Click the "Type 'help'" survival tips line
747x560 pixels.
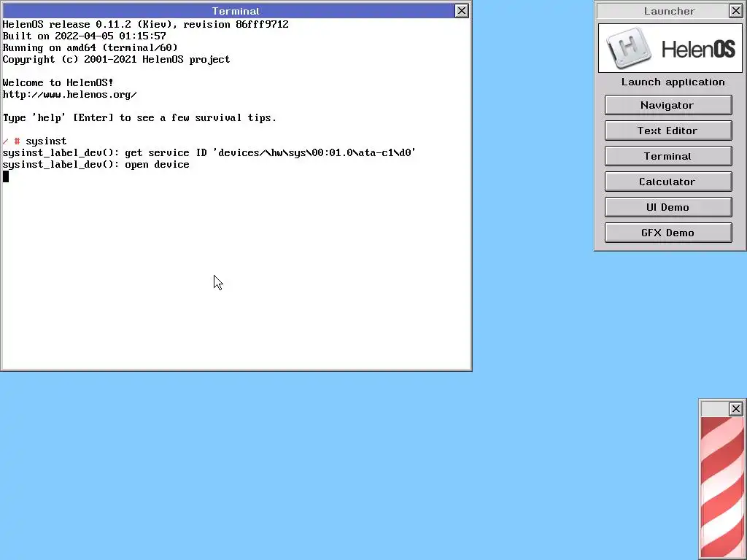pos(139,117)
